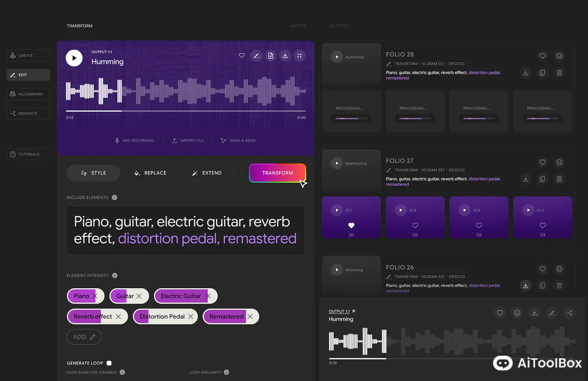Remove the Distortion Pedal element tag
Image resolution: width=588 pixels, height=381 pixels.
[x=191, y=317]
